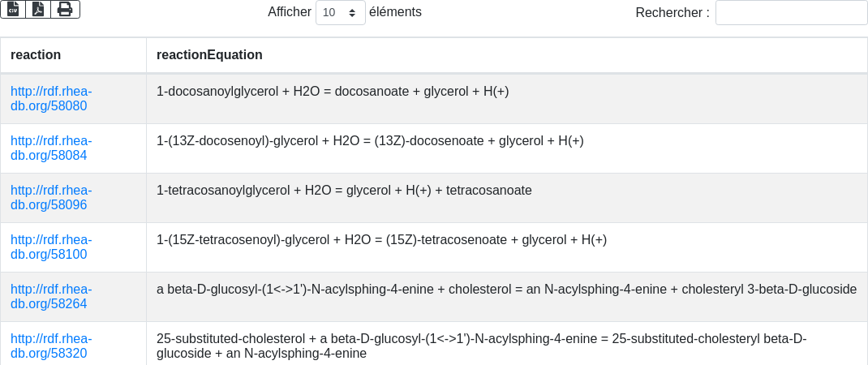This screenshot has width=868, height=365.
Task: Open the Afficher entries count dropdown
Action: coord(340,12)
